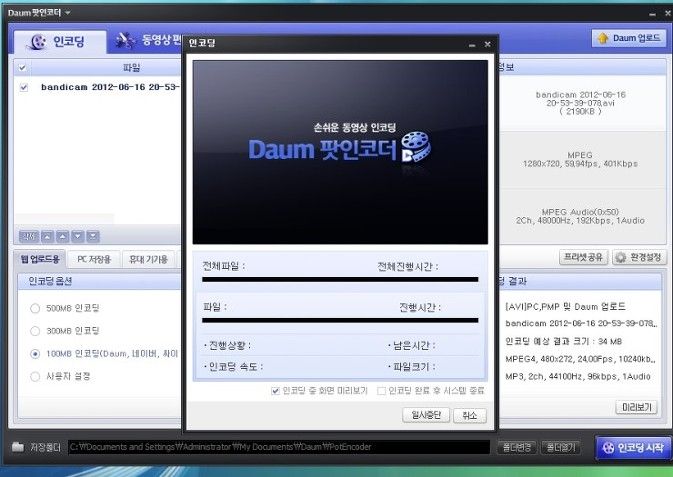Click the 폴더변경 button

[x=517, y=447]
